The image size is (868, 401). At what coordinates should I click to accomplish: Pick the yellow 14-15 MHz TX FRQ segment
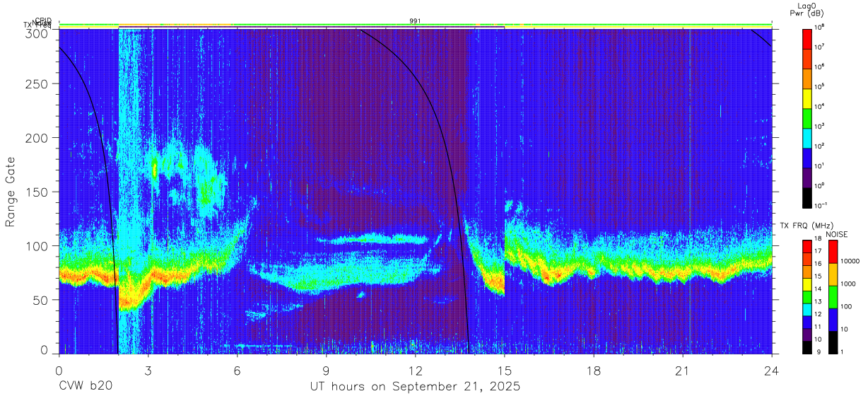click(x=808, y=284)
